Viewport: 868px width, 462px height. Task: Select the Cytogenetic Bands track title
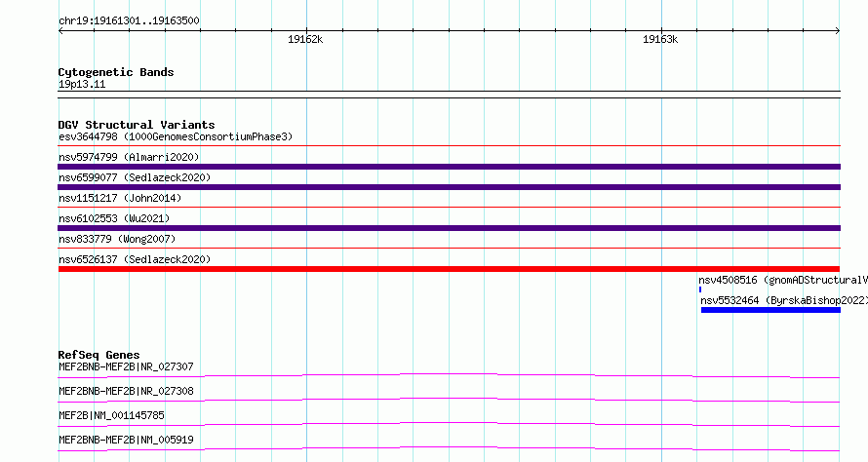(116, 72)
